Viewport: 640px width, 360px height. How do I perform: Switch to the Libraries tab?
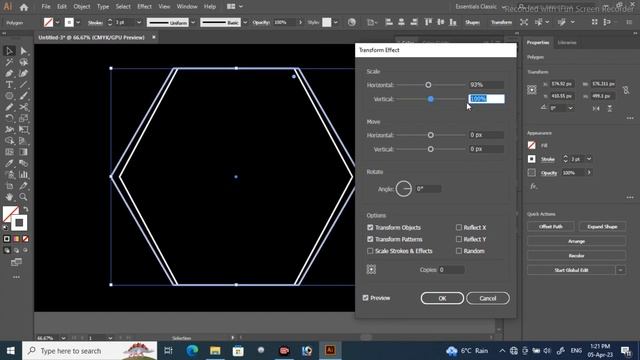click(x=567, y=42)
